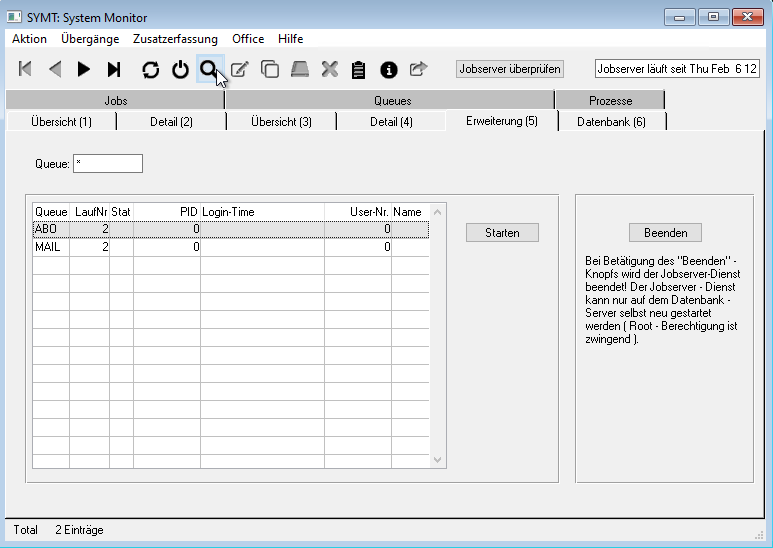Click the Jobserver überprüfen button

[x=510, y=69]
